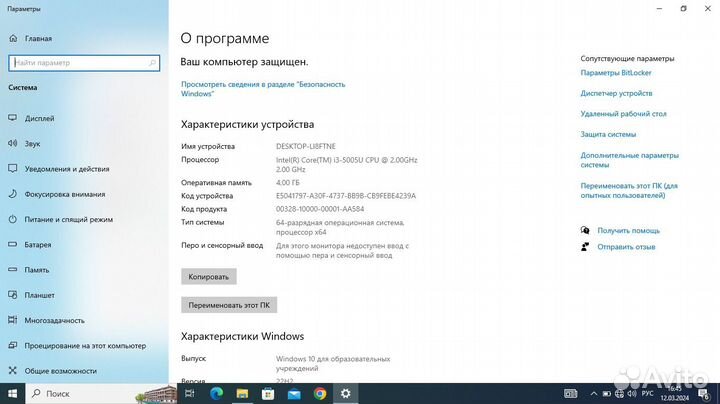Open the Дисплей settings section
Viewport: 720px width, 404px height.
pyautogui.click(x=31, y=118)
